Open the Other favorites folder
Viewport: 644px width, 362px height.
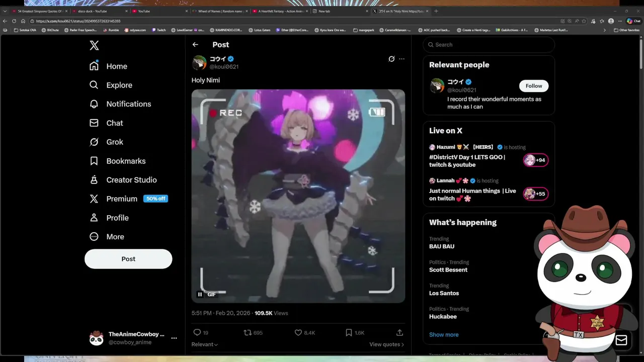click(626, 30)
